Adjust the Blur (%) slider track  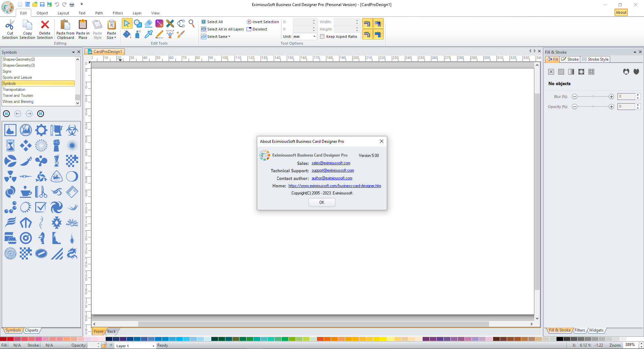[x=593, y=97]
